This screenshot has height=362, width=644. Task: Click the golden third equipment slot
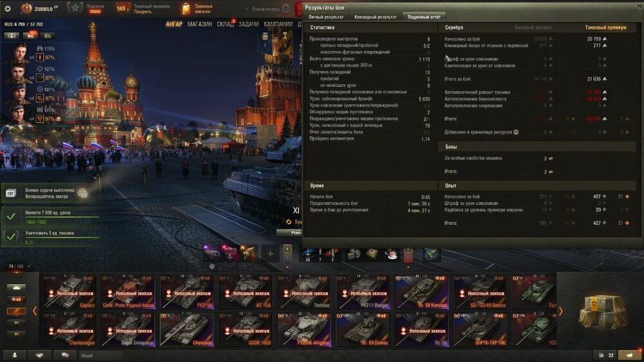249,252
